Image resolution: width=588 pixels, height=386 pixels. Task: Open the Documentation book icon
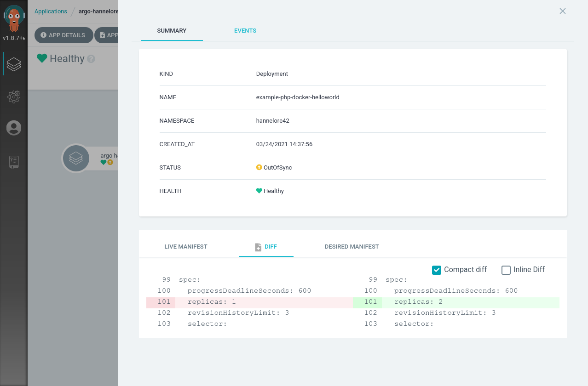[14, 162]
